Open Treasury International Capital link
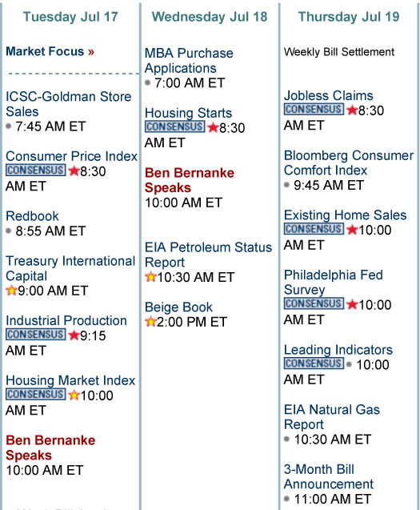The width and height of the screenshot is (420, 510). 70,268
